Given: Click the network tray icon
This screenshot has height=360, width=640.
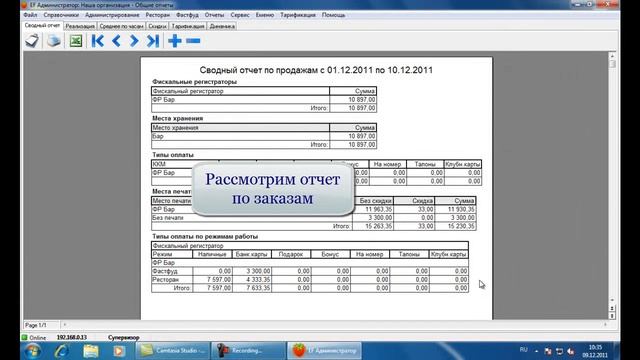Looking at the screenshot, I should (x=560, y=351).
